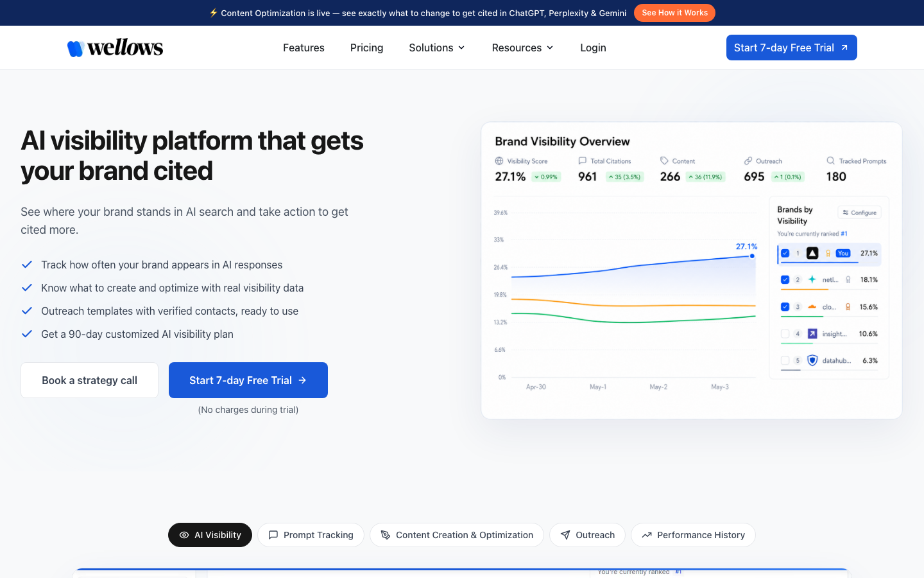This screenshot has height=578, width=924.
Task: Click the checkmark before 'Outreach templates'
Action: click(x=27, y=311)
